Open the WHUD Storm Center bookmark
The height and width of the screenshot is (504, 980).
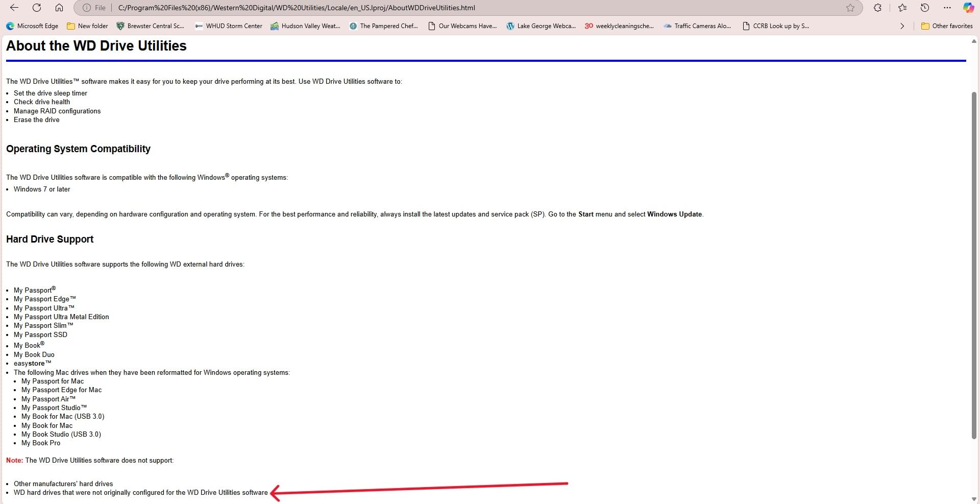click(229, 26)
